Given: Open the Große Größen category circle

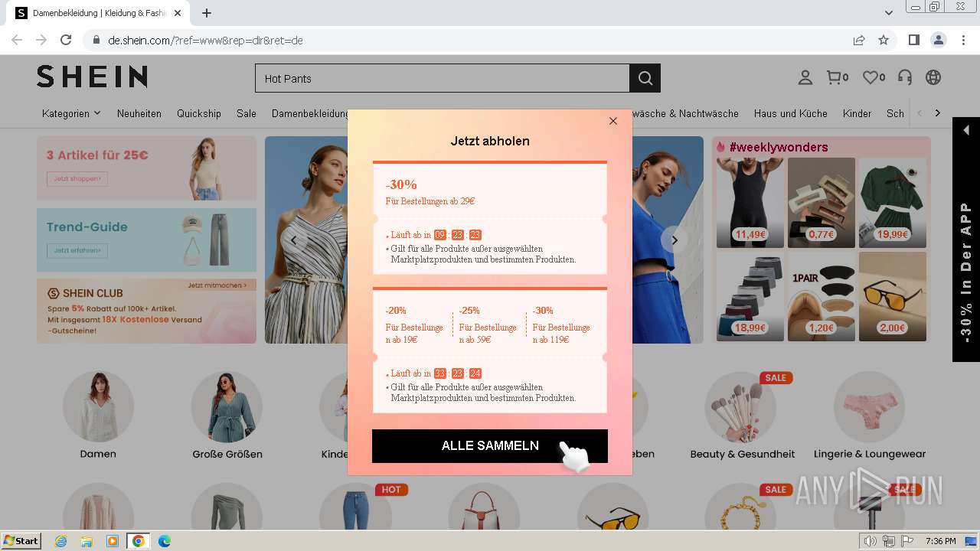Looking at the screenshot, I should [227, 407].
